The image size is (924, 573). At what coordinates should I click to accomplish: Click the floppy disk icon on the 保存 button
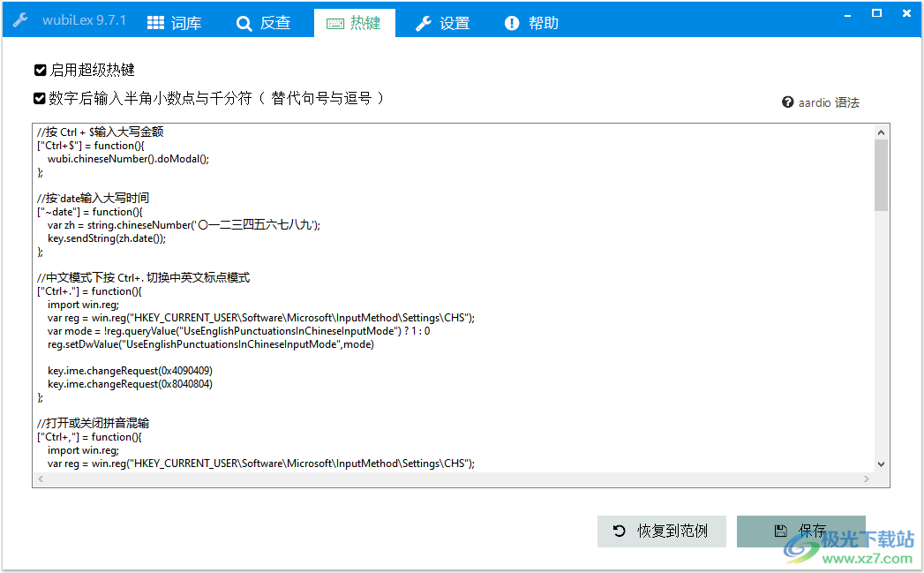[x=780, y=531]
